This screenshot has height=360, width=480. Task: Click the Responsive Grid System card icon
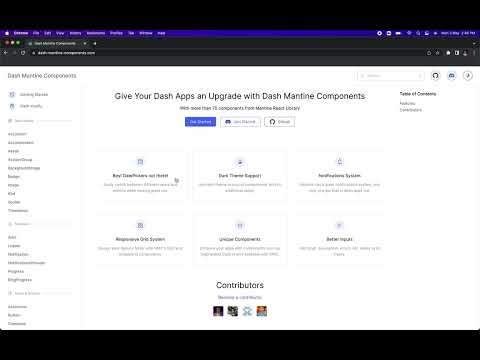point(140,226)
